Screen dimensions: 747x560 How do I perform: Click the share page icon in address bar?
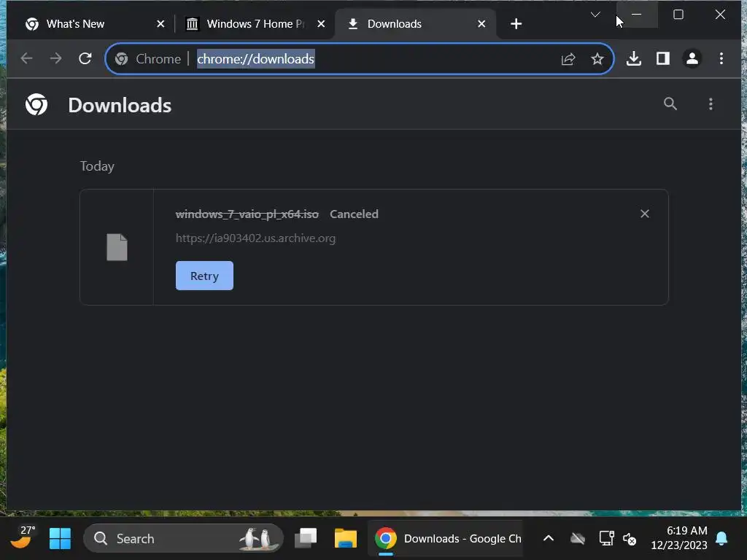568,59
